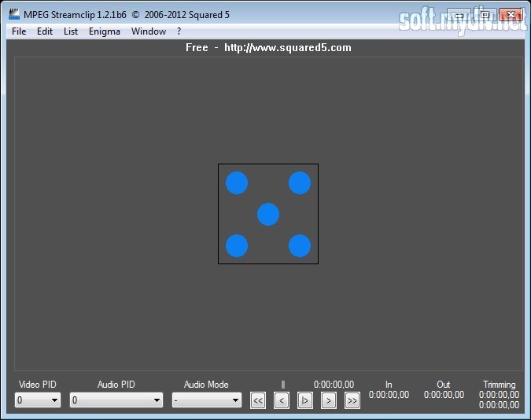The height and width of the screenshot is (420, 531).
Task: Click the Audio Mode label
Action: tap(206, 385)
